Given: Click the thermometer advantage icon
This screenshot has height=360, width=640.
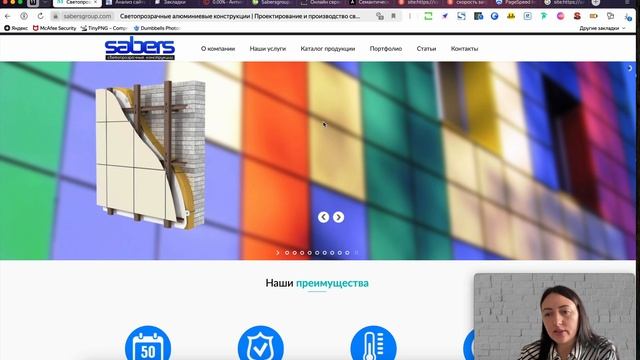Looking at the screenshot, I should [373, 344].
